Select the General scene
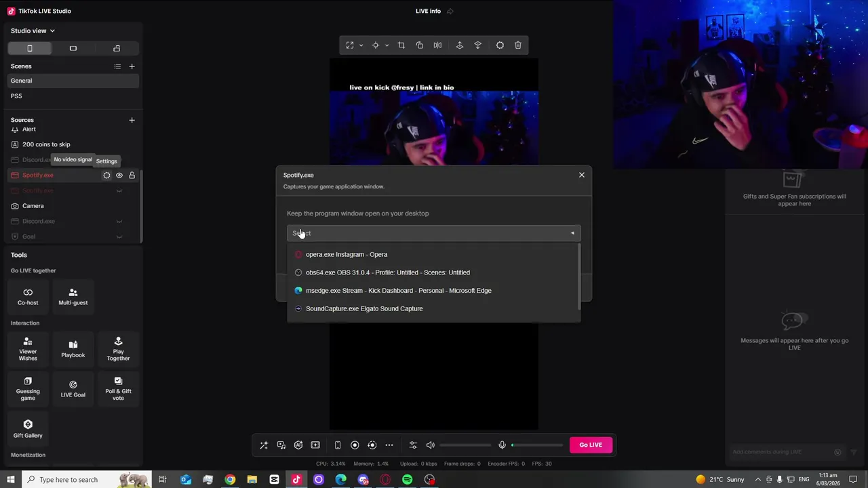The height and width of the screenshot is (488, 868). click(x=73, y=81)
